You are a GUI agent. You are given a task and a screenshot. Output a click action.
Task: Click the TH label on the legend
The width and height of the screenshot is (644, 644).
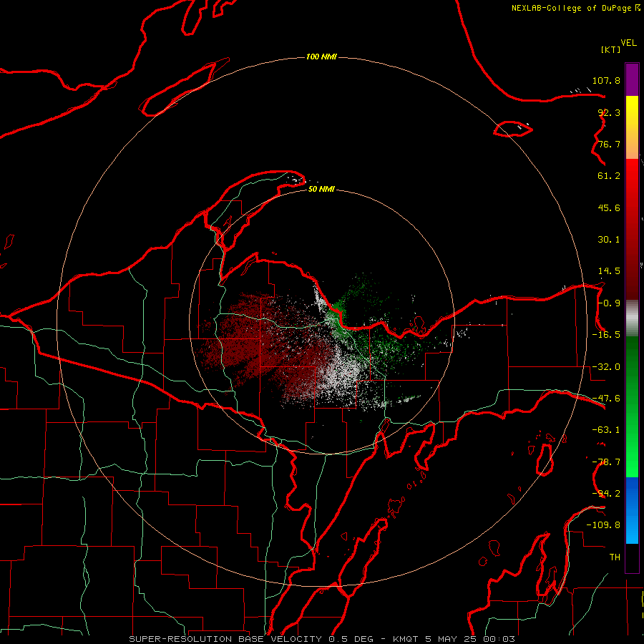(615, 557)
